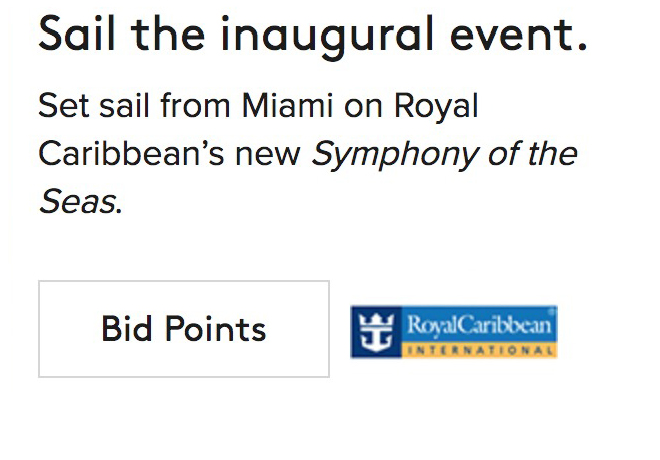Click the word "Points" inside the button
The width and height of the screenshot is (660, 460).
[x=215, y=329]
